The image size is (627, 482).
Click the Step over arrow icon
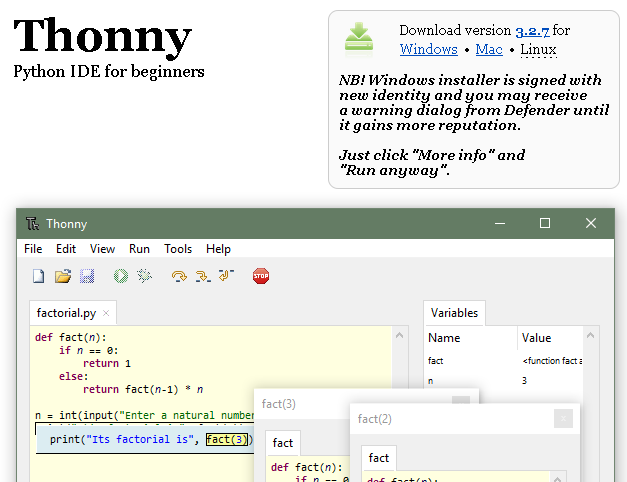point(179,276)
